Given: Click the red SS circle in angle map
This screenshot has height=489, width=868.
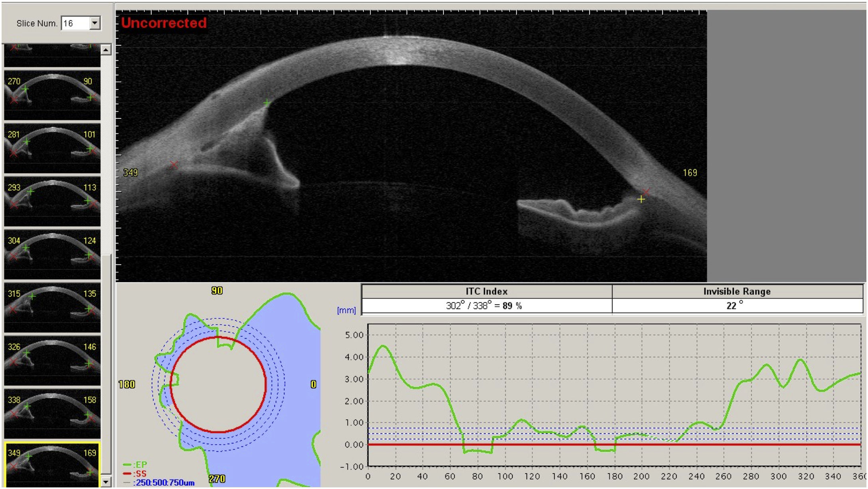Looking at the screenshot, I should click(x=265, y=384).
